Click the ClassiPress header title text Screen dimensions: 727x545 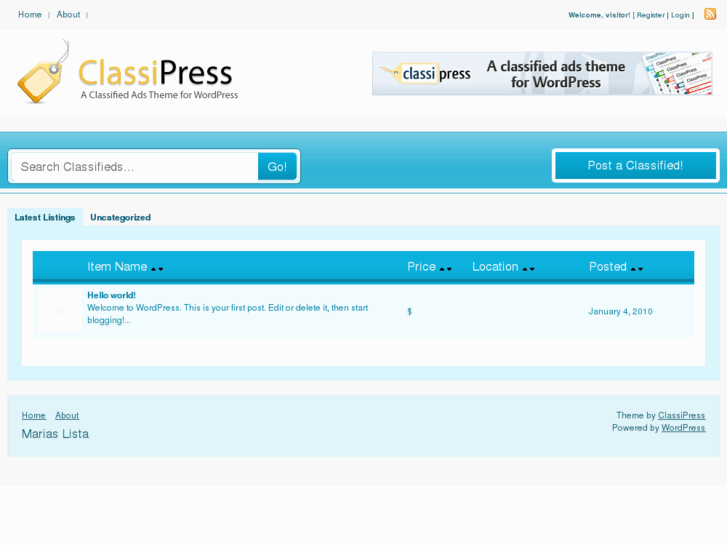tap(155, 73)
